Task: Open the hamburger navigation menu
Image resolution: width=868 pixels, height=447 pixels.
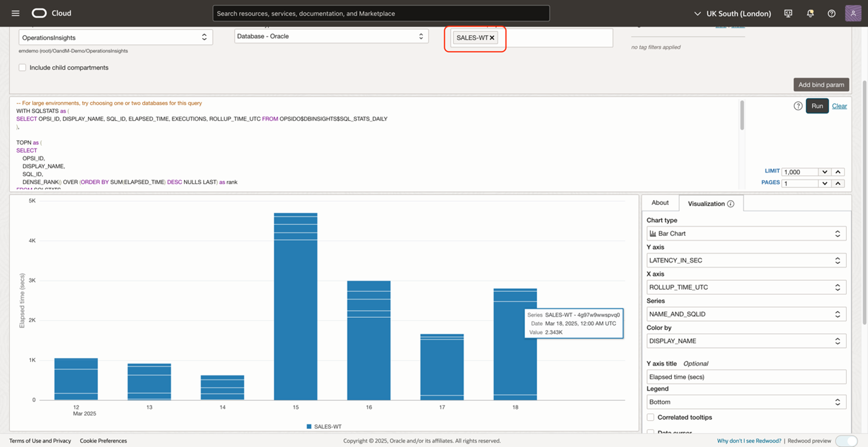Action: (x=16, y=13)
